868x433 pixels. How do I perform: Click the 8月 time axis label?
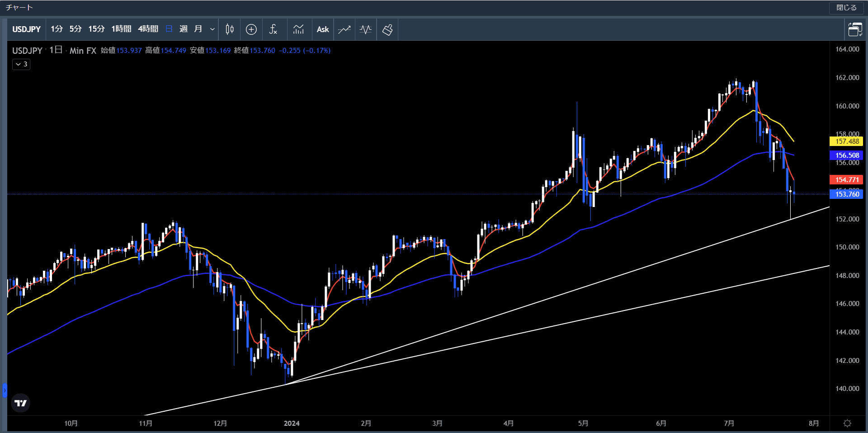814,424
